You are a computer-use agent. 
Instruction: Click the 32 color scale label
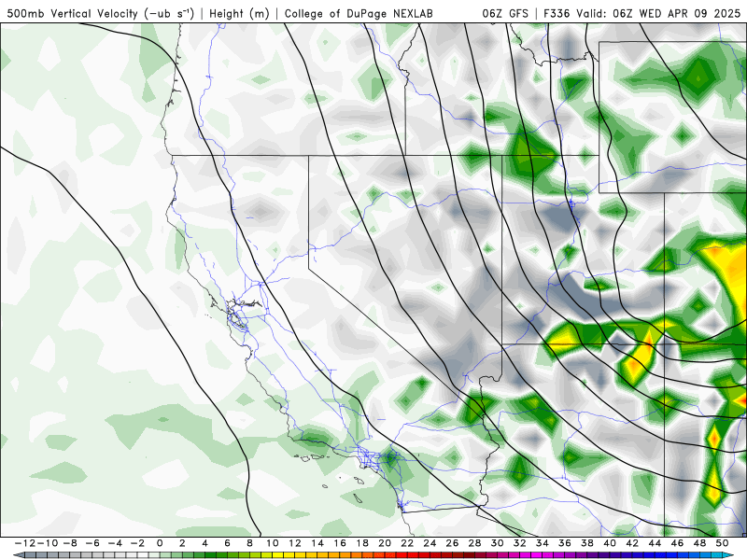520,543
